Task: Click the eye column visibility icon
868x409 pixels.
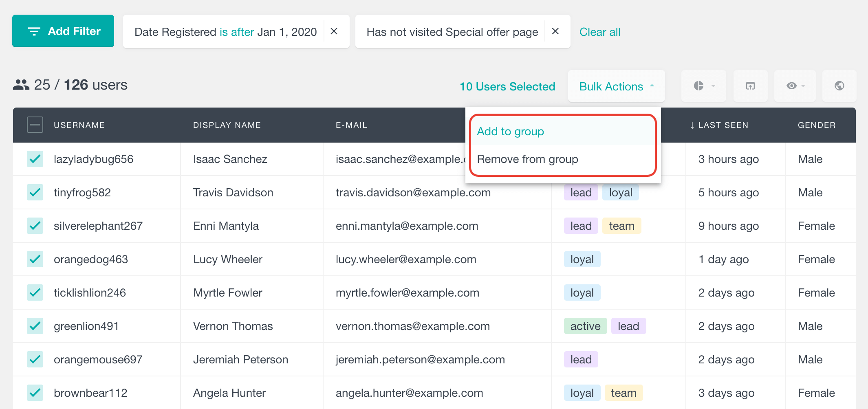Action: click(x=791, y=86)
